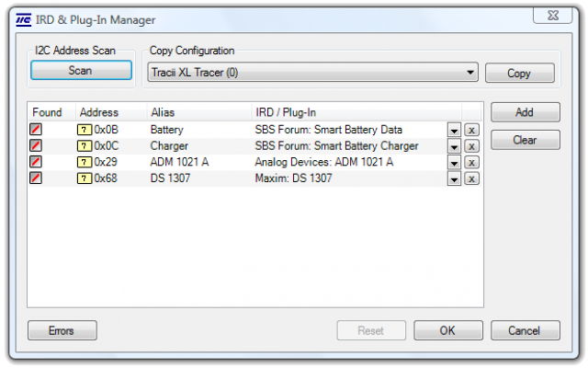Viewport: 588px width, 368px height.
Task: Remove the Battery row with its x button
Action: tap(471, 131)
